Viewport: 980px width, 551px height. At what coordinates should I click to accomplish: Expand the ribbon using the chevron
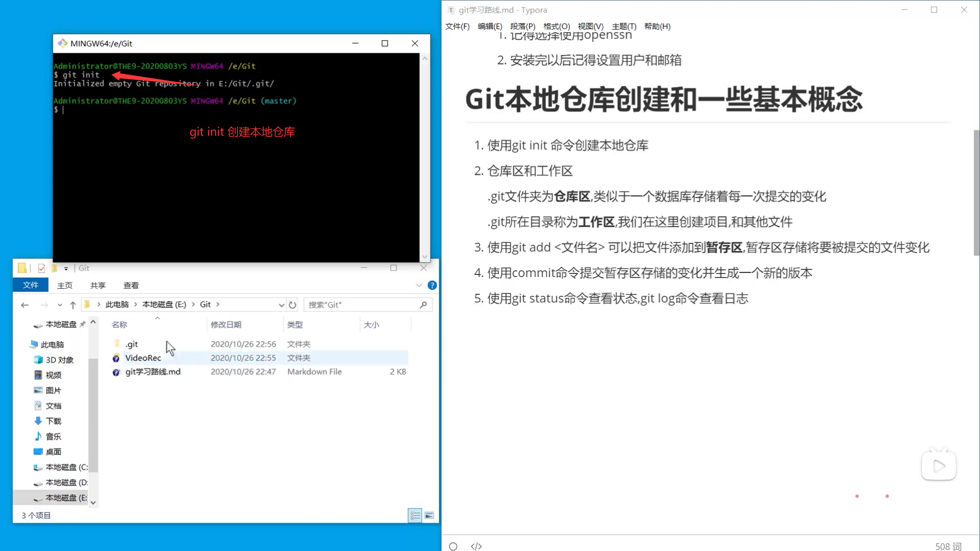[x=420, y=285]
